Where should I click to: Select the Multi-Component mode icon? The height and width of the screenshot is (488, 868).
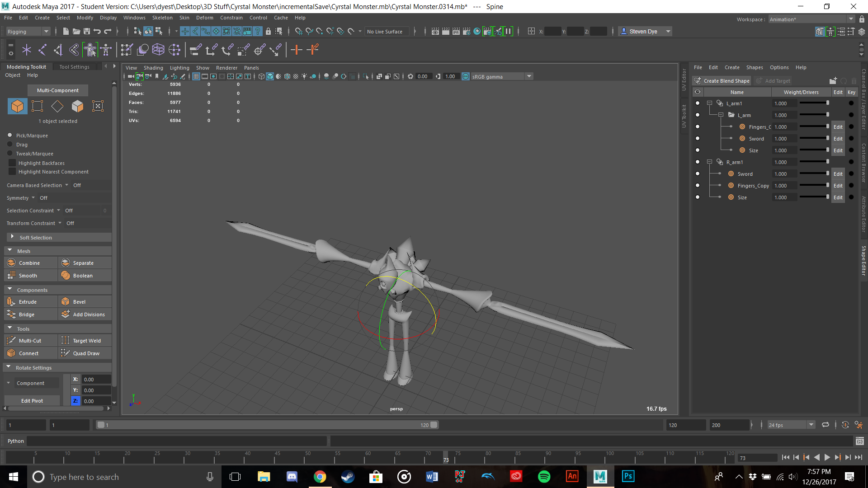click(17, 106)
